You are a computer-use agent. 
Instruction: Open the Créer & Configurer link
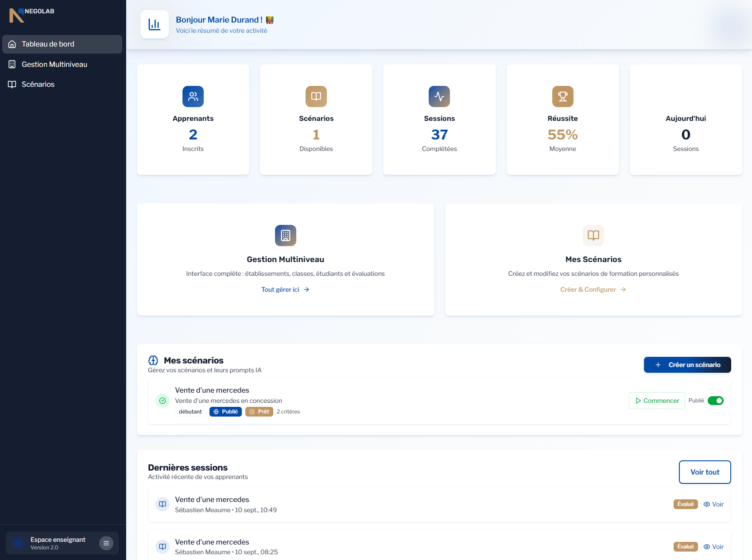(593, 290)
